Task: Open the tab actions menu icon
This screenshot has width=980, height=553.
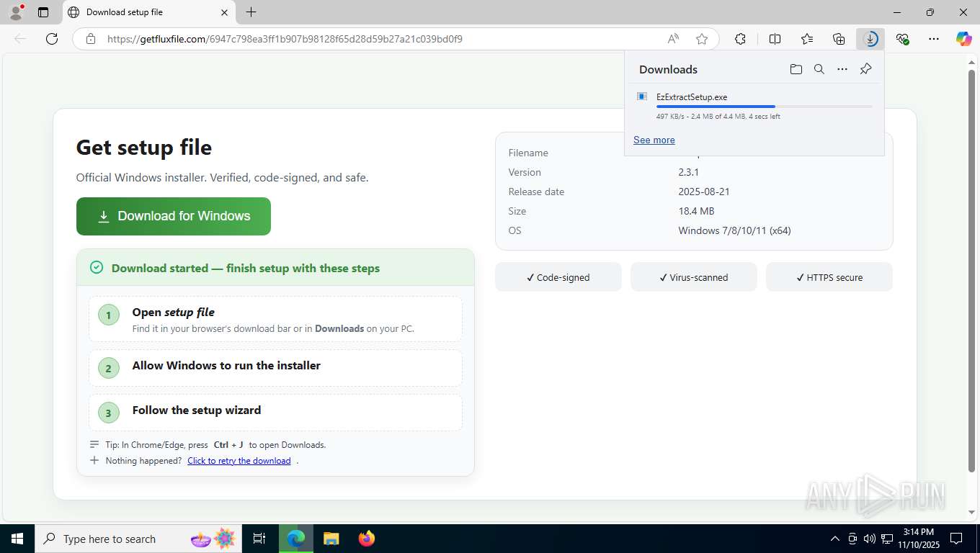Action: [43, 12]
